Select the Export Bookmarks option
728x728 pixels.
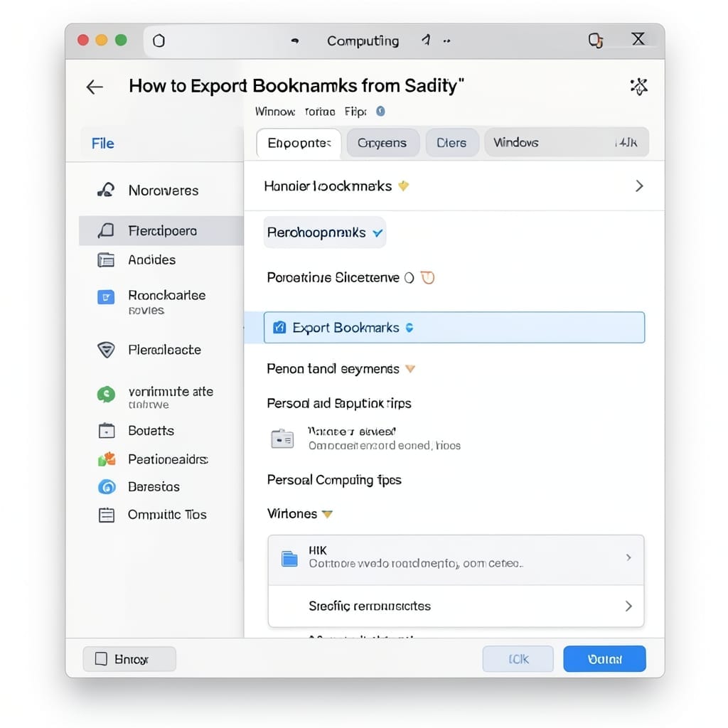pyautogui.click(x=454, y=328)
